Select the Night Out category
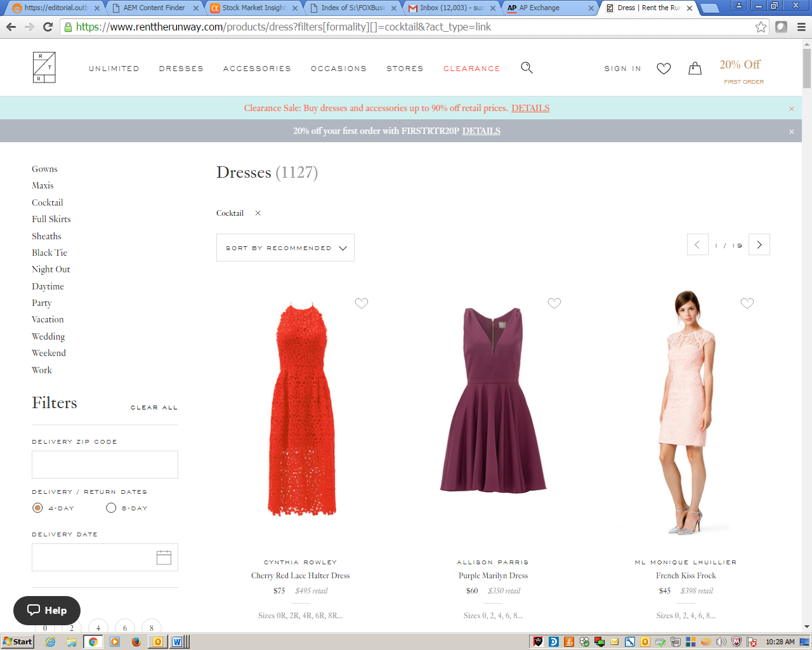This screenshot has width=812, height=650. point(51,269)
